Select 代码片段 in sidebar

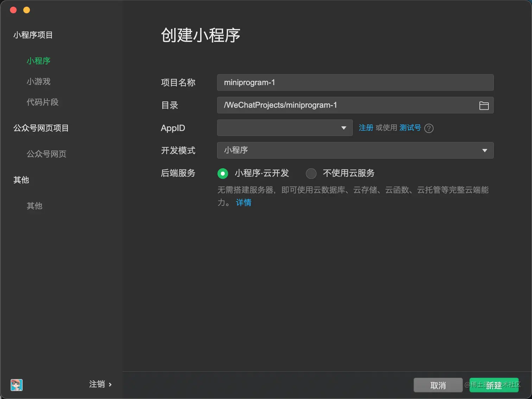click(x=43, y=102)
